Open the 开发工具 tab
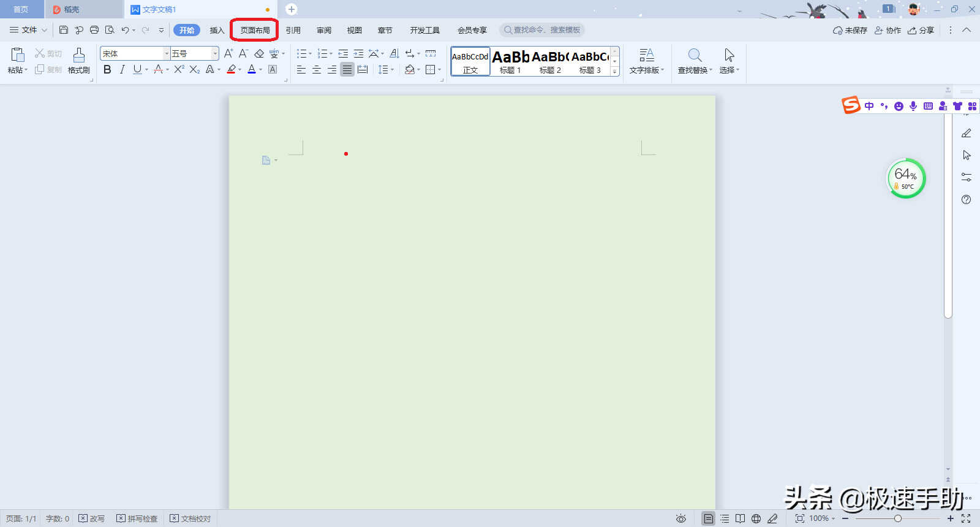The image size is (980, 527). click(425, 30)
